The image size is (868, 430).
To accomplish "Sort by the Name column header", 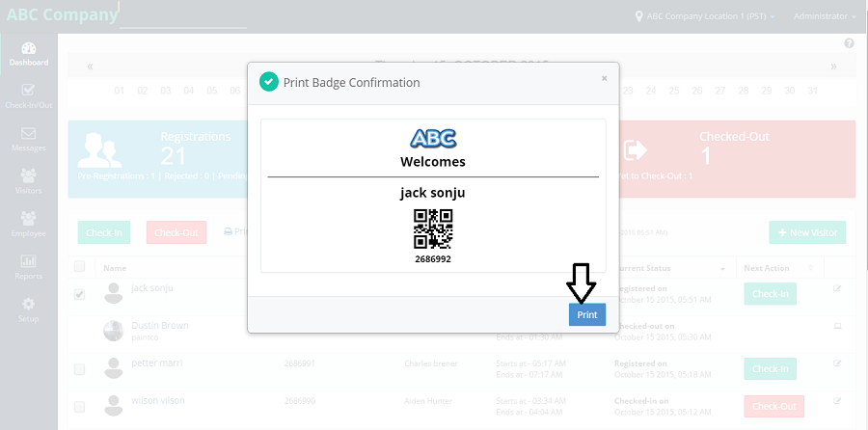I will 115,268.
